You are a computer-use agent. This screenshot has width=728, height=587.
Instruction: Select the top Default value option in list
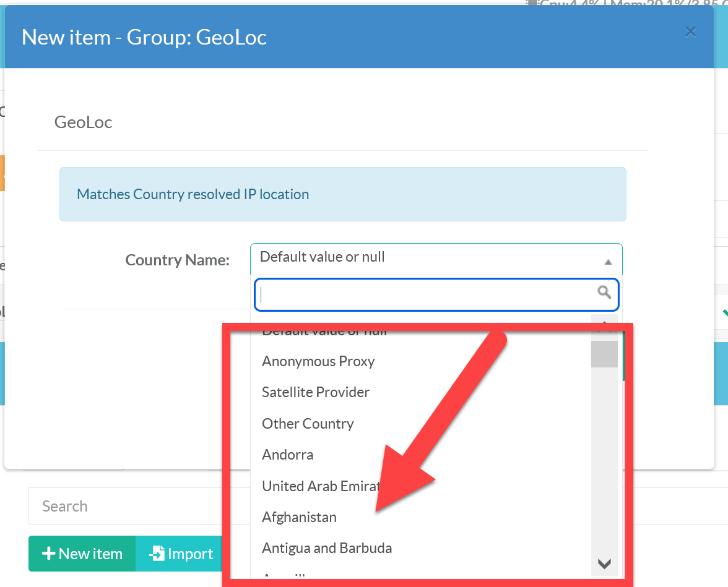tap(324, 331)
